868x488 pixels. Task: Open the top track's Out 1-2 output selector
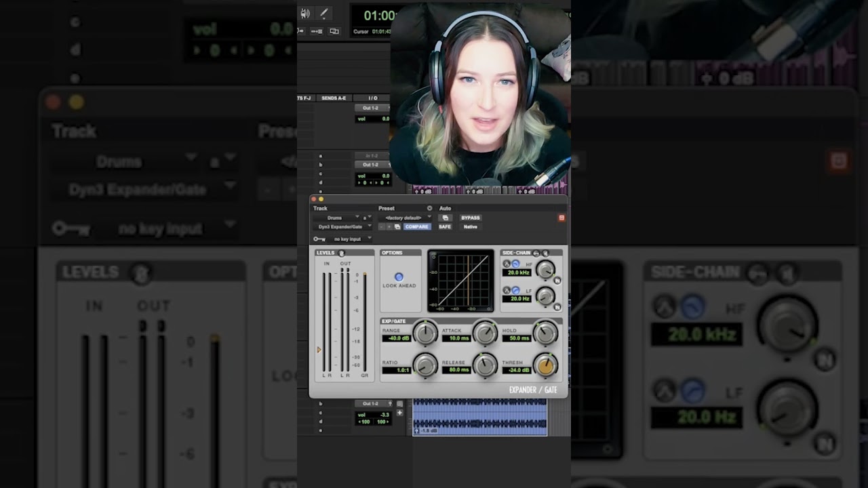pyautogui.click(x=372, y=108)
